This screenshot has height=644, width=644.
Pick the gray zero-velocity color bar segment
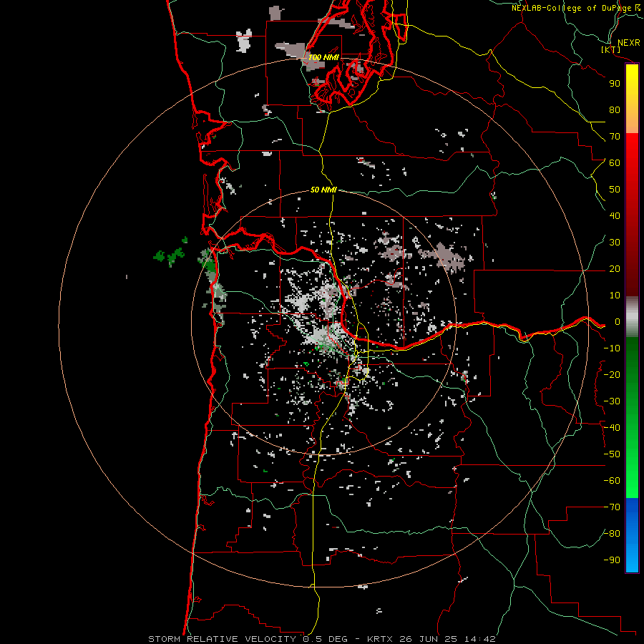pyautogui.click(x=632, y=317)
